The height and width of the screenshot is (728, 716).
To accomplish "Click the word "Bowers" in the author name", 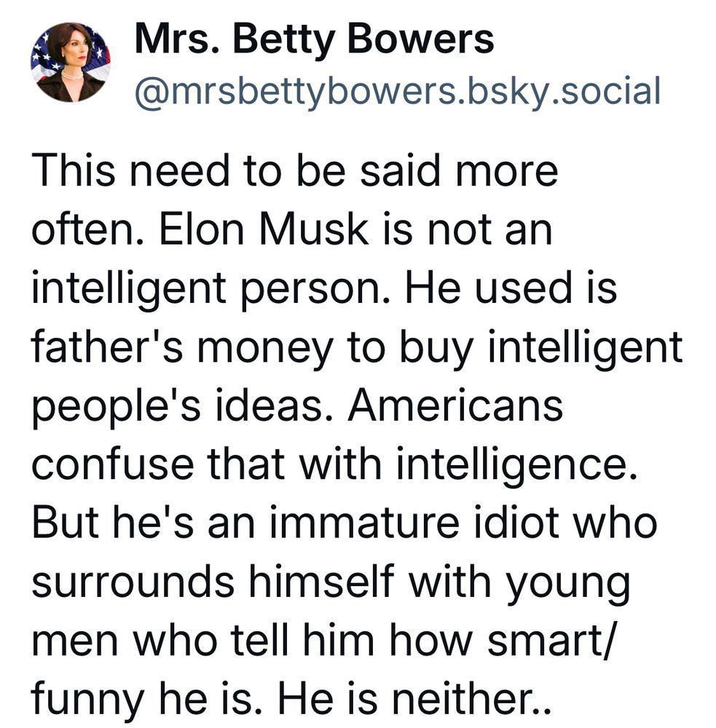I will pyautogui.click(x=420, y=40).
